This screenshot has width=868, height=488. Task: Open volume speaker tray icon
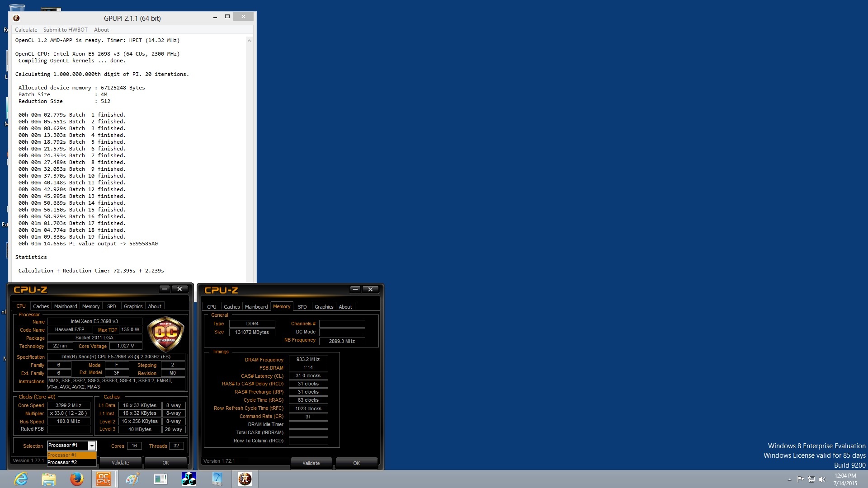[822, 479]
